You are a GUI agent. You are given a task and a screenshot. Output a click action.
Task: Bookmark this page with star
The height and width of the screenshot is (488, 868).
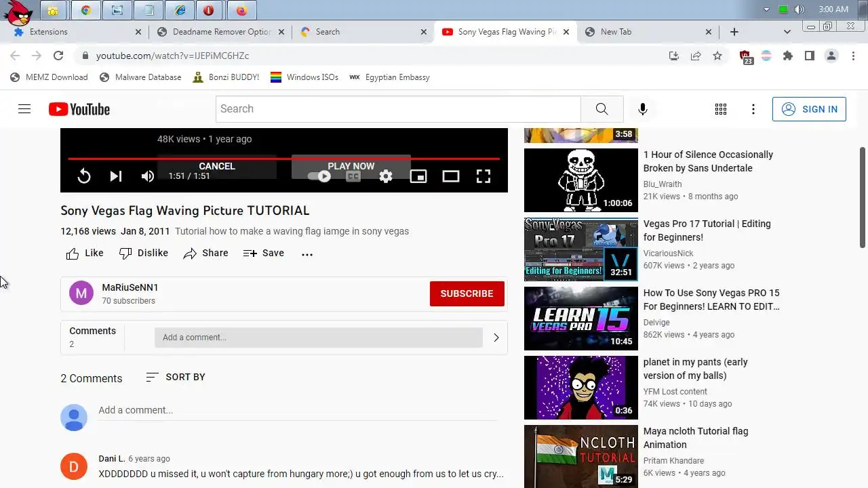tap(717, 56)
